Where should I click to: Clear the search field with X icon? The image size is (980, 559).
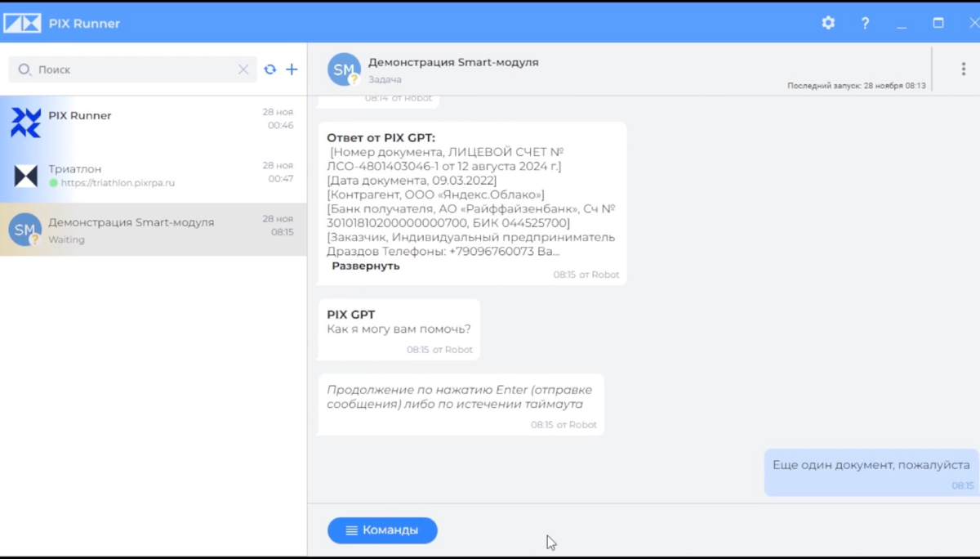tap(243, 69)
